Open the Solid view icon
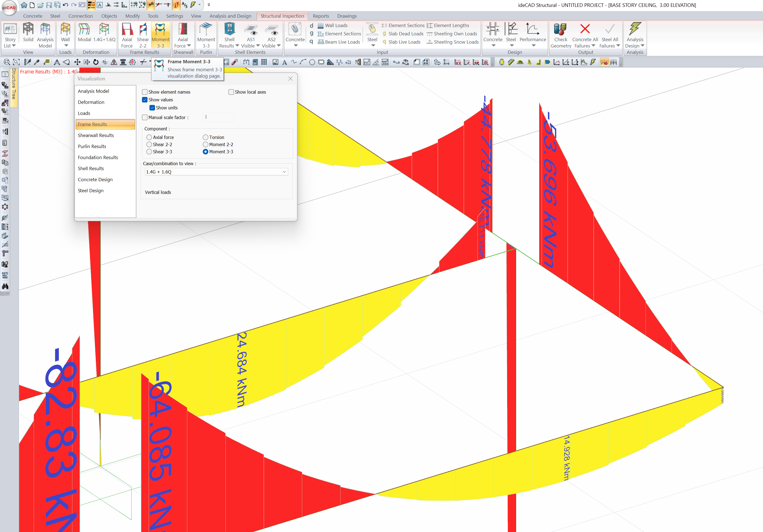The height and width of the screenshot is (532, 763). click(28, 32)
